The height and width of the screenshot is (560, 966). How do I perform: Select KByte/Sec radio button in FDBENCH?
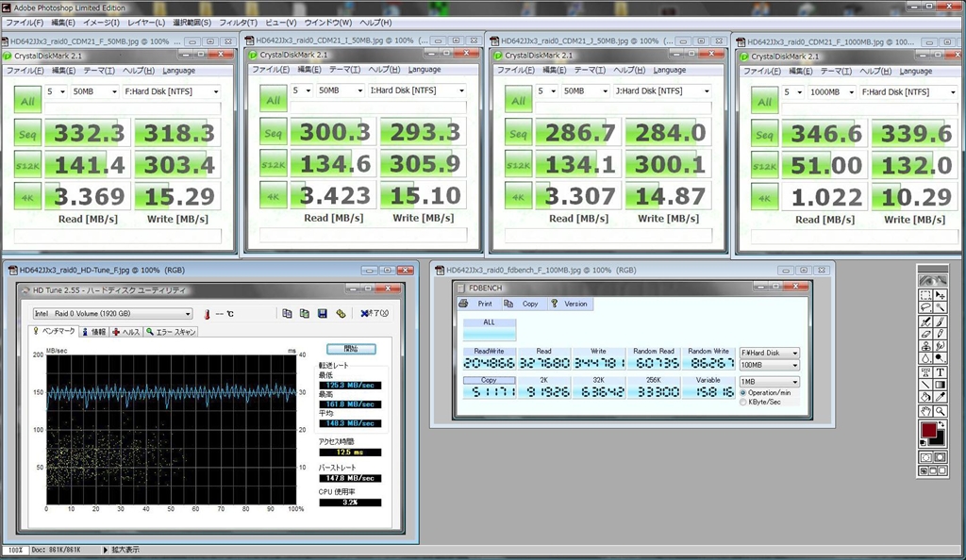click(742, 402)
